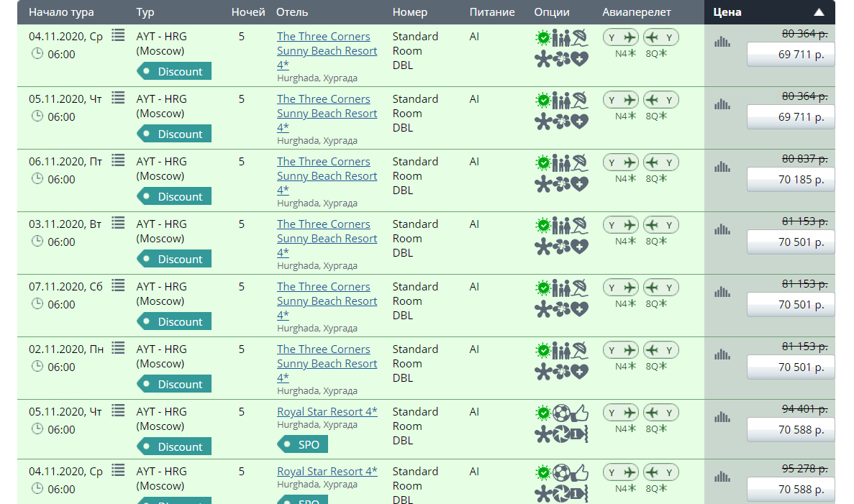Click heart medical icon in 05.11.2020 Three Corners row

[579, 121]
